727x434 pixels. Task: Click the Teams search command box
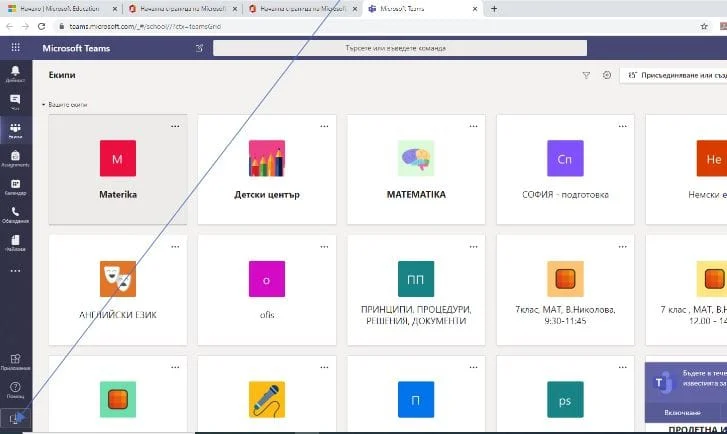(400, 48)
